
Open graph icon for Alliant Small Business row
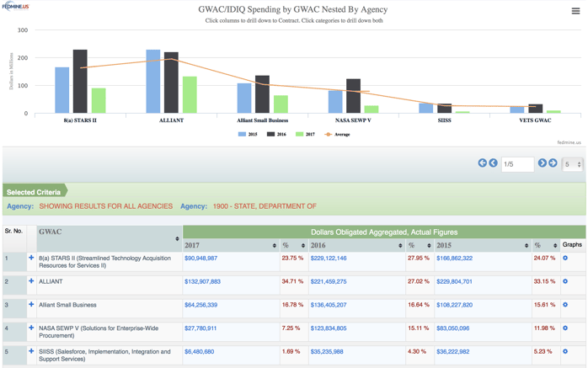(565, 305)
